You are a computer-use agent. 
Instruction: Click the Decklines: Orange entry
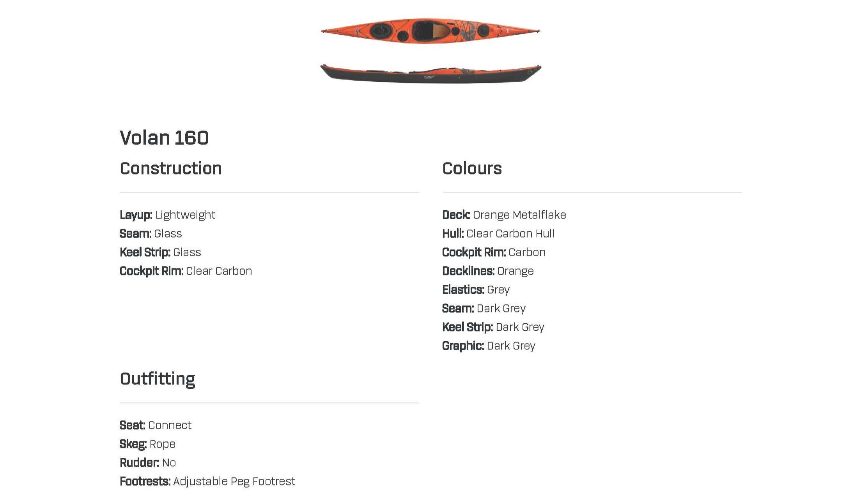[488, 271]
